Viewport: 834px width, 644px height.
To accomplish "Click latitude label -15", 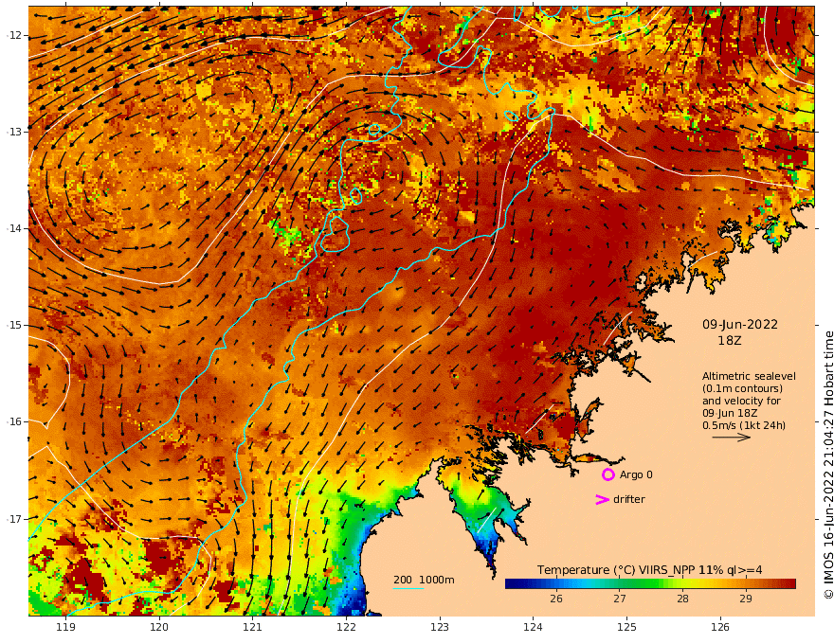I will 14,325.
